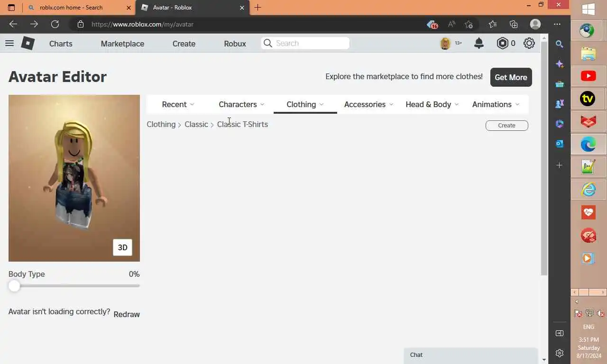The width and height of the screenshot is (607, 364).
Task: Click the ENG language indicator
Action: [x=589, y=327]
